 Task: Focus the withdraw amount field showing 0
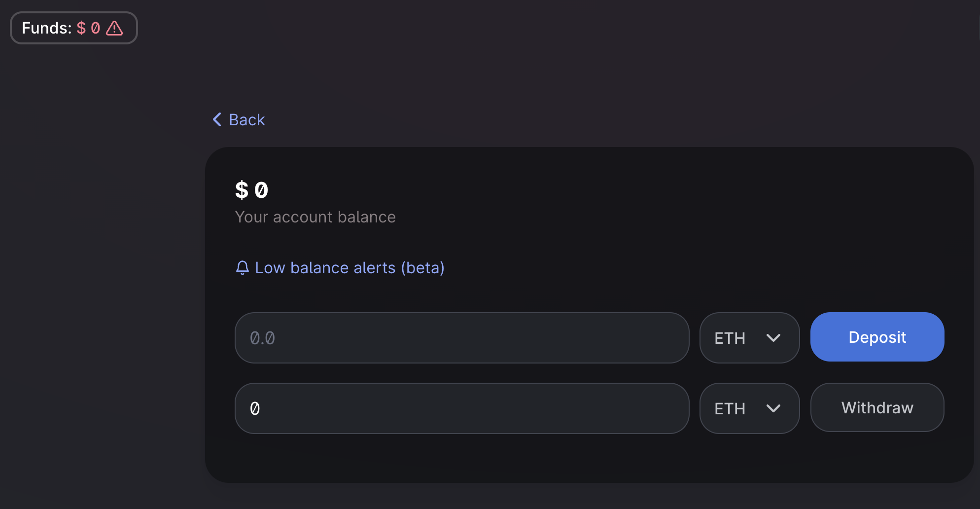click(x=462, y=408)
